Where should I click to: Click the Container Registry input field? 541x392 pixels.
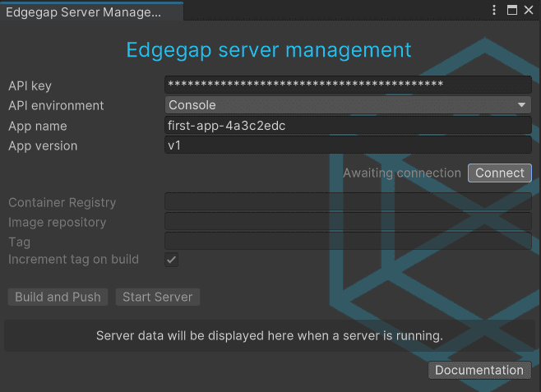coord(348,201)
